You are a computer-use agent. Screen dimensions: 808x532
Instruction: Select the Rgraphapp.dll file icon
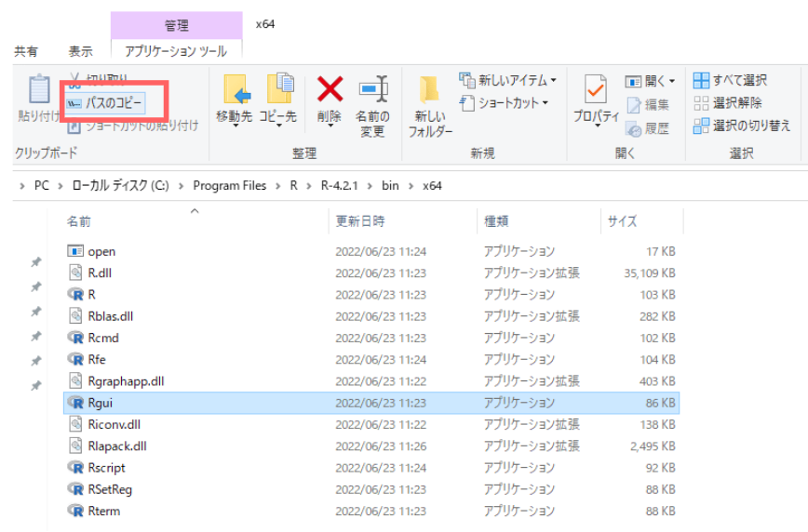pyautogui.click(x=75, y=381)
